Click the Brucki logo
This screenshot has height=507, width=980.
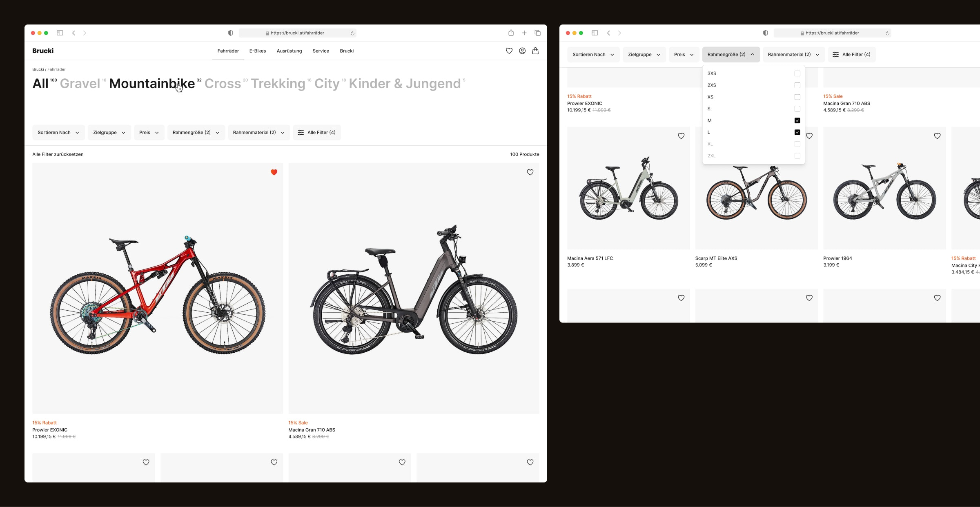43,51
